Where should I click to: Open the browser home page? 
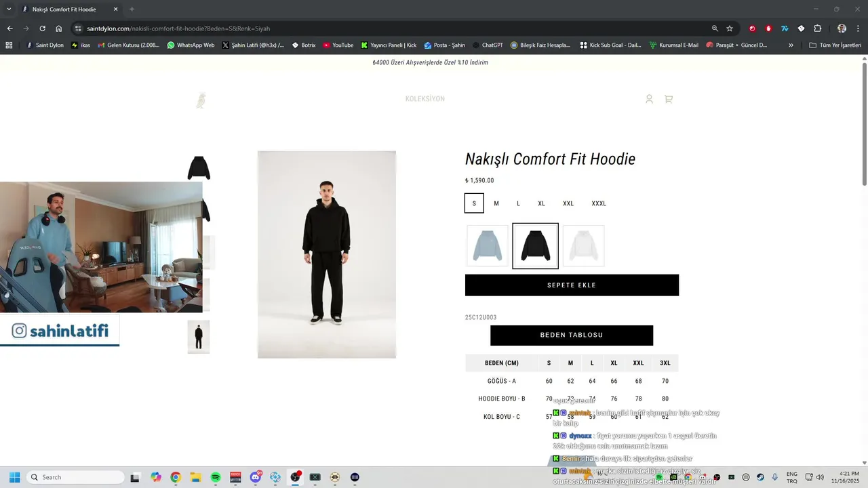(x=59, y=28)
